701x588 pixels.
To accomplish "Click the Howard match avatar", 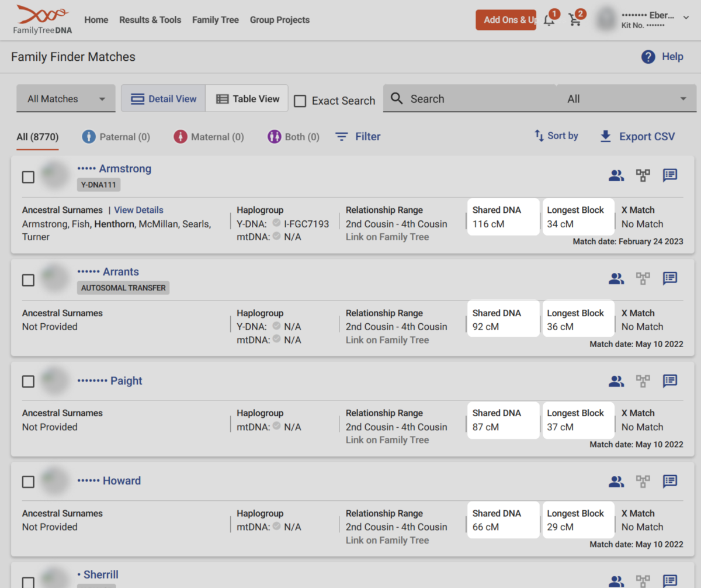I will 55,481.
